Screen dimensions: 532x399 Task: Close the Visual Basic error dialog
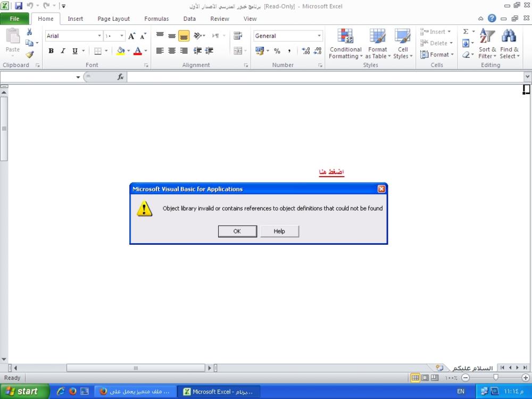point(381,189)
